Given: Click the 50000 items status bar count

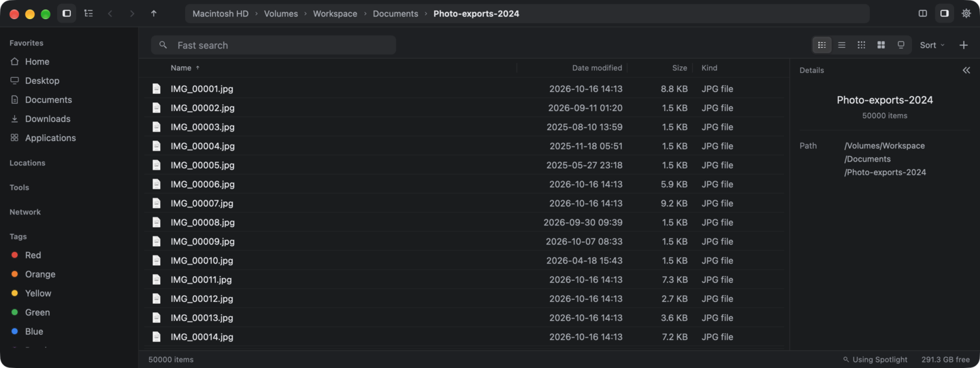Looking at the screenshot, I should [x=171, y=359].
